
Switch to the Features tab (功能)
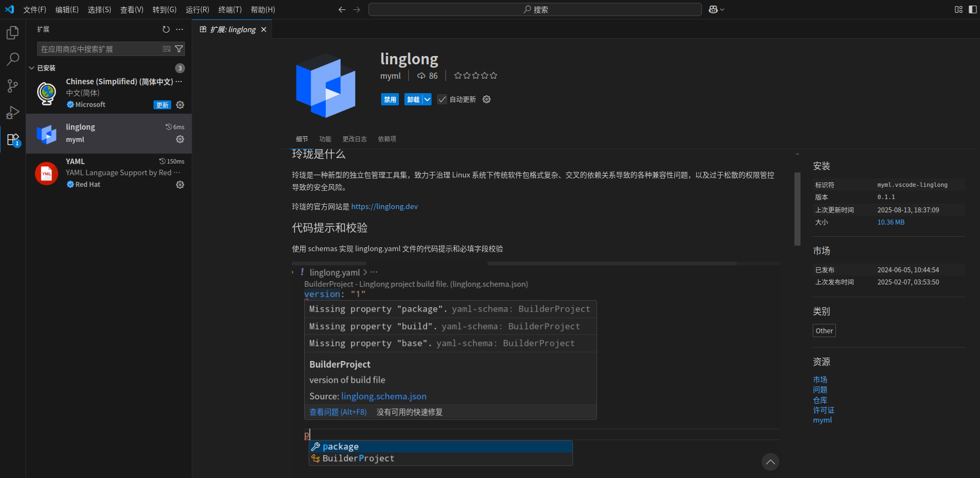pyautogui.click(x=325, y=139)
